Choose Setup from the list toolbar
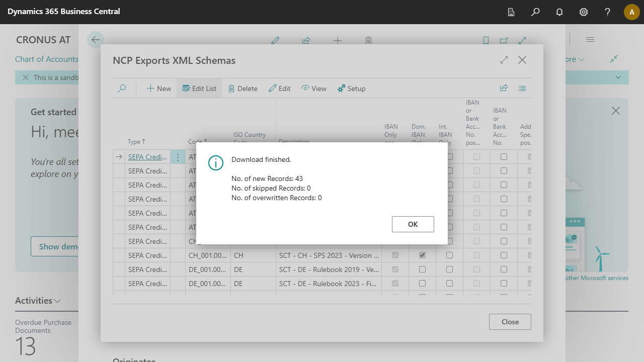 pos(351,88)
